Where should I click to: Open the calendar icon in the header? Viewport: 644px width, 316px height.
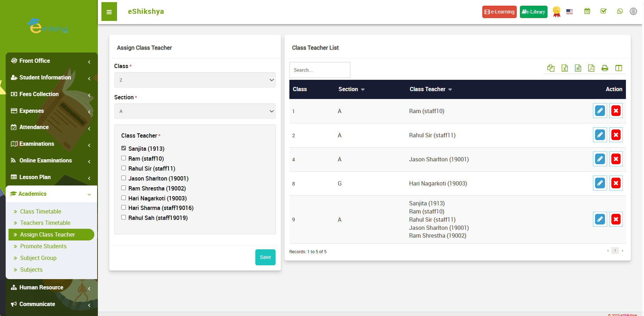pos(587,11)
